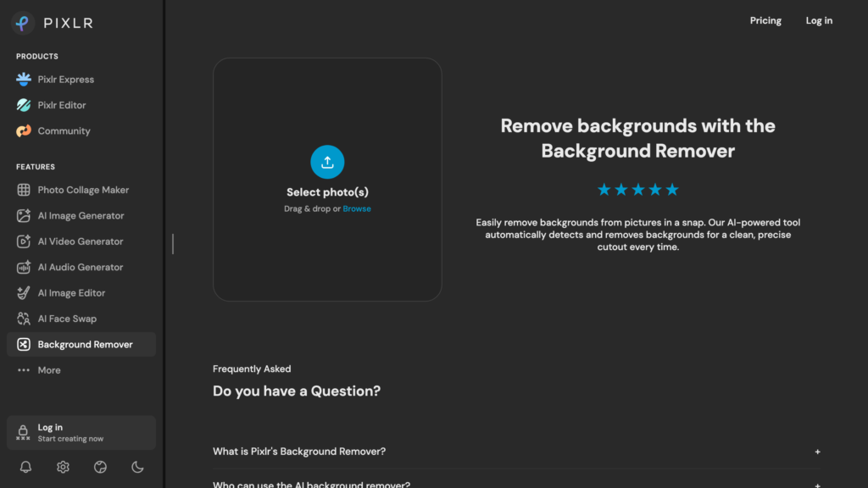Viewport: 868px width, 488px height.
Task: Select the AI Video Generator icon
Action: 23,241
